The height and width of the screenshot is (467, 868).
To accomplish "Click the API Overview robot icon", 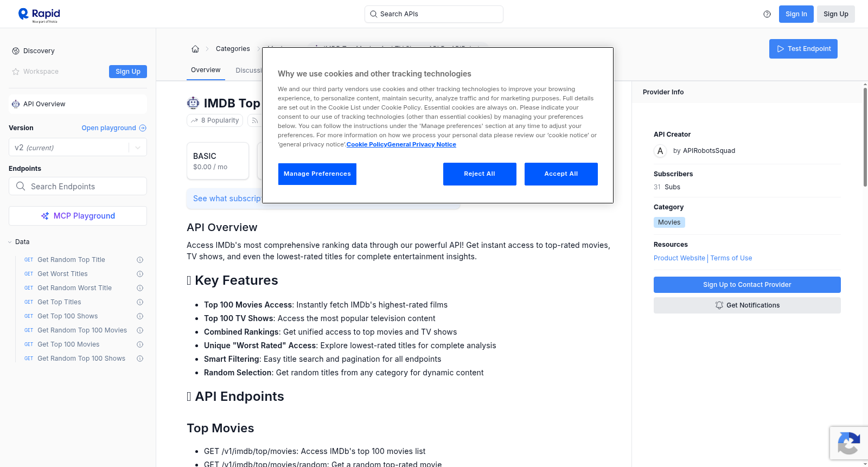I will click(16, 104).
